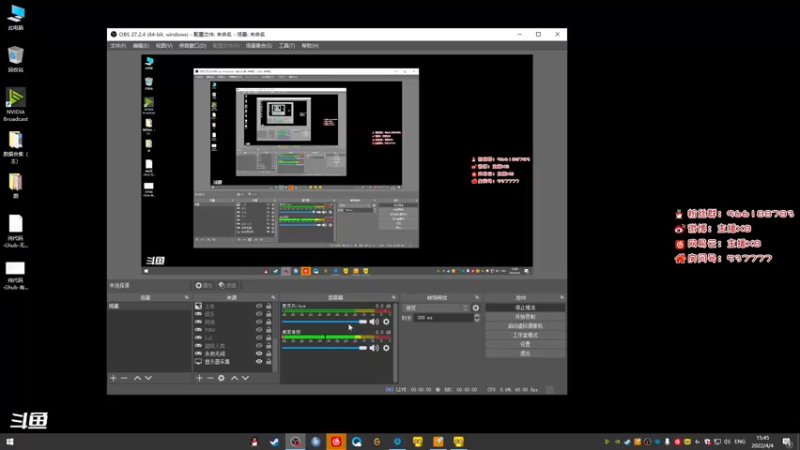Image resolution: width=800 pixels, height=450 pixels.
Task: Move source down using the Sources panel arrow
Action: coord(245,378)
